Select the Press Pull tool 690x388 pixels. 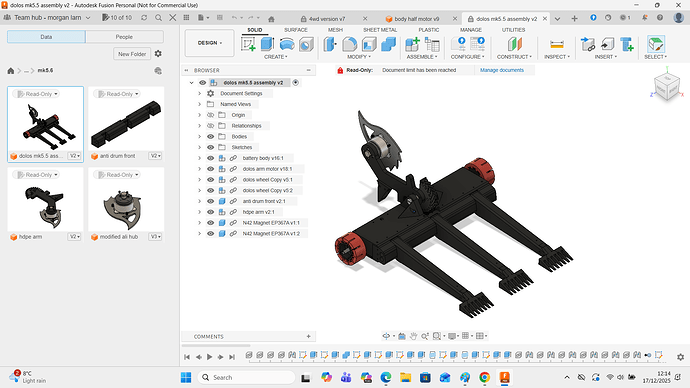pyautogui.click(x=330, y=44)
